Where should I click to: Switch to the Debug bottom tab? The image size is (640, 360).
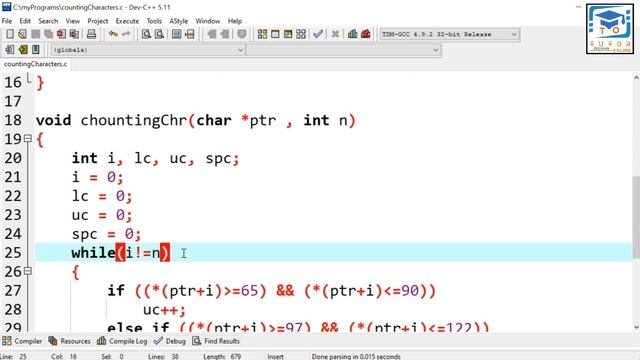(170, 341)
